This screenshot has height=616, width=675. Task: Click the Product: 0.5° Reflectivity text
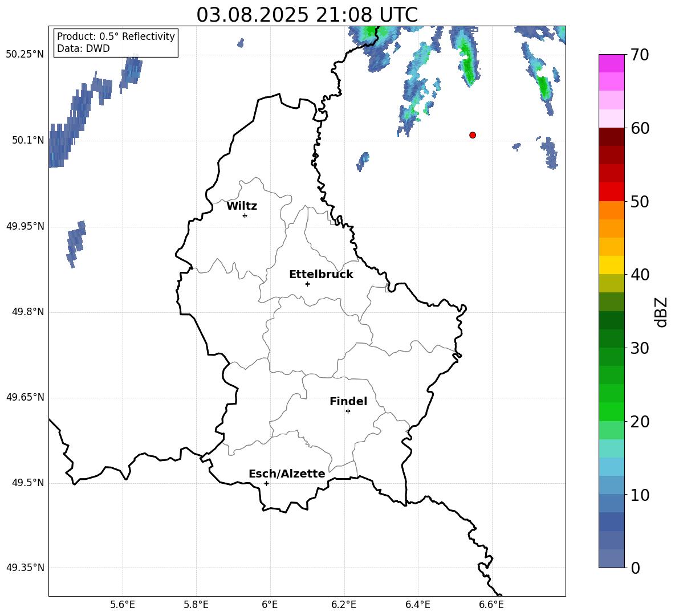(x=116, y=36)
